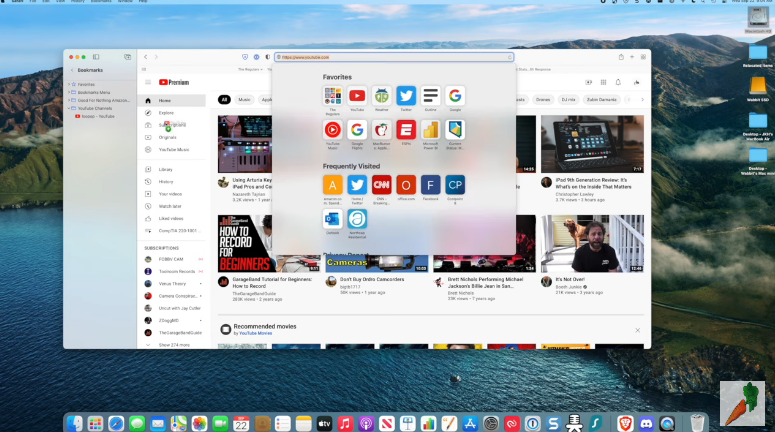Image resolution: width=775 pixels, height=432 pixels.
Task: Open the Outline favorite icon
Action: click(x=431, y=96)
